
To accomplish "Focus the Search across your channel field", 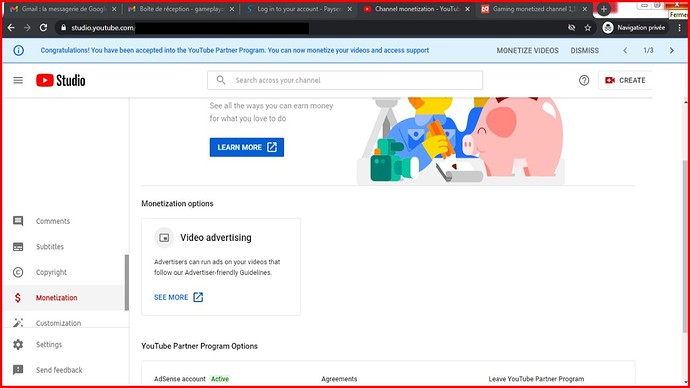I will tap(345, 80).
